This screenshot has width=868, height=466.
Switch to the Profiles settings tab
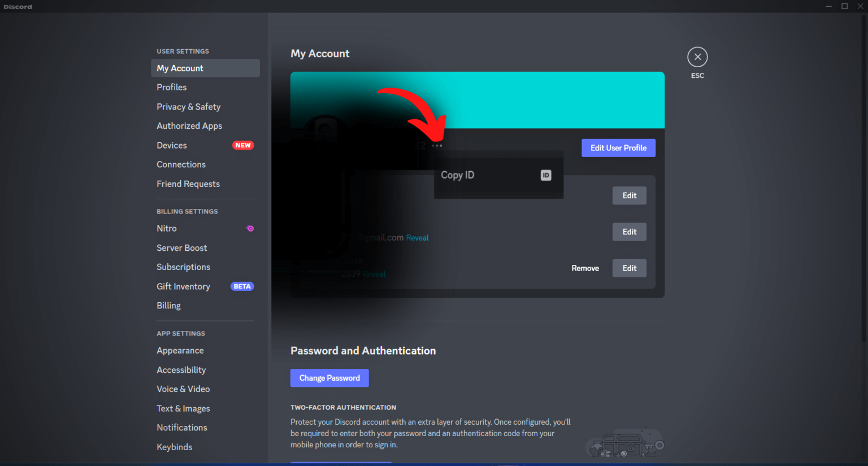click(171, 87)
